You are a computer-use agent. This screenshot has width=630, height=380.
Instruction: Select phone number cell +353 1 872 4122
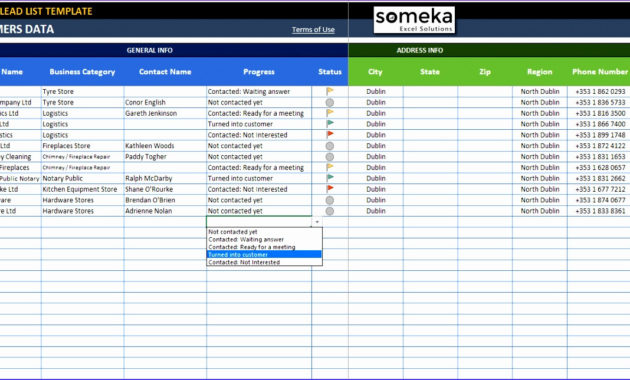(599, 146)
